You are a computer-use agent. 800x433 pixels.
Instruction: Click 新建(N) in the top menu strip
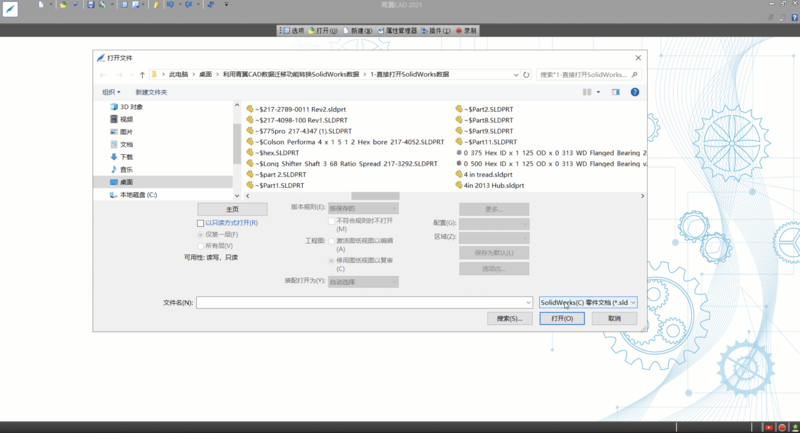coord(358,31)
